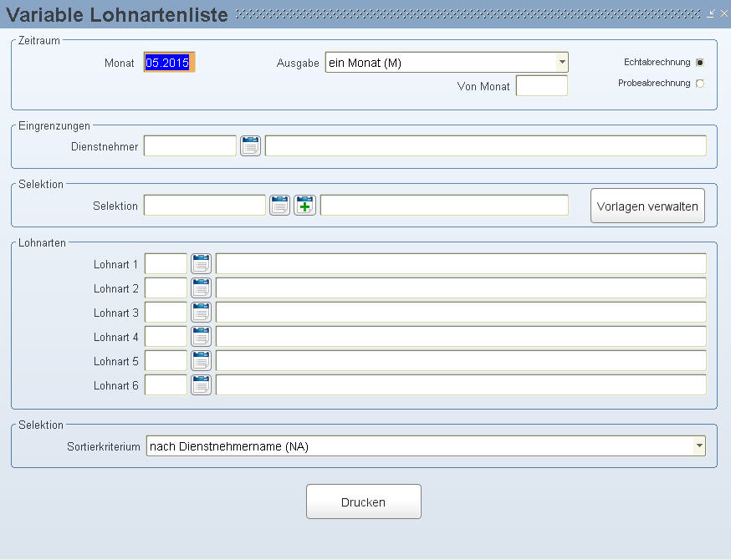The height and width of the screenshot is (560, 731).
Task: Click the Lohnart 1 code input field
Action: click(x=166, y=264)
